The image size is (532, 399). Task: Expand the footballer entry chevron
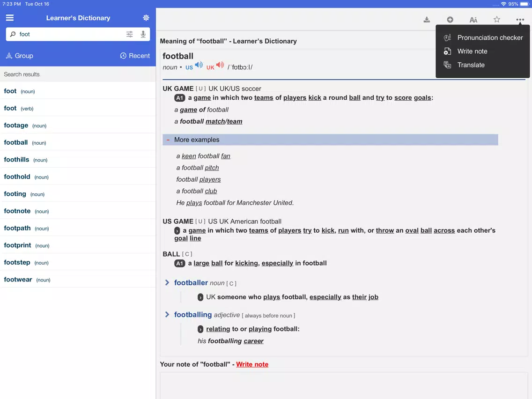[167, 283]
